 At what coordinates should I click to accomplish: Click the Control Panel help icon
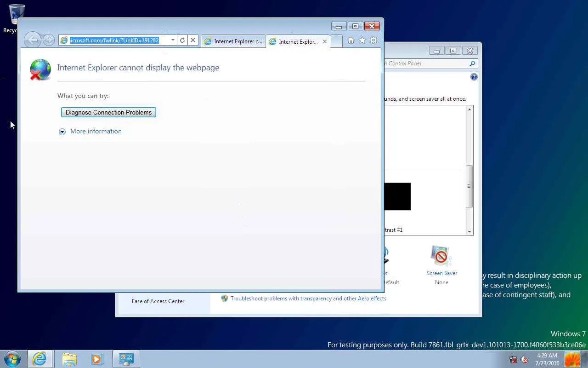[x=474, y=77]
